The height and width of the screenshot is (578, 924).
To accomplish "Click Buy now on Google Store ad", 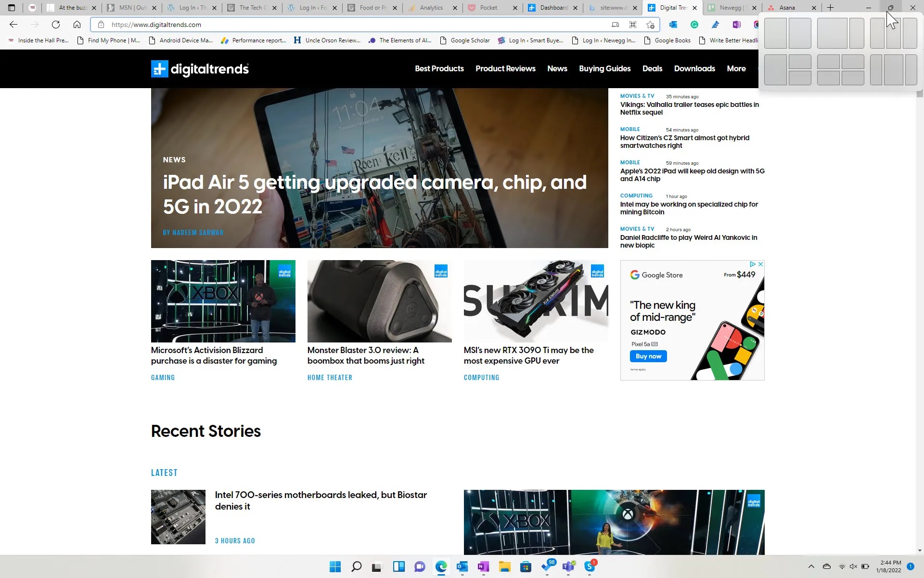I will 648,356.
